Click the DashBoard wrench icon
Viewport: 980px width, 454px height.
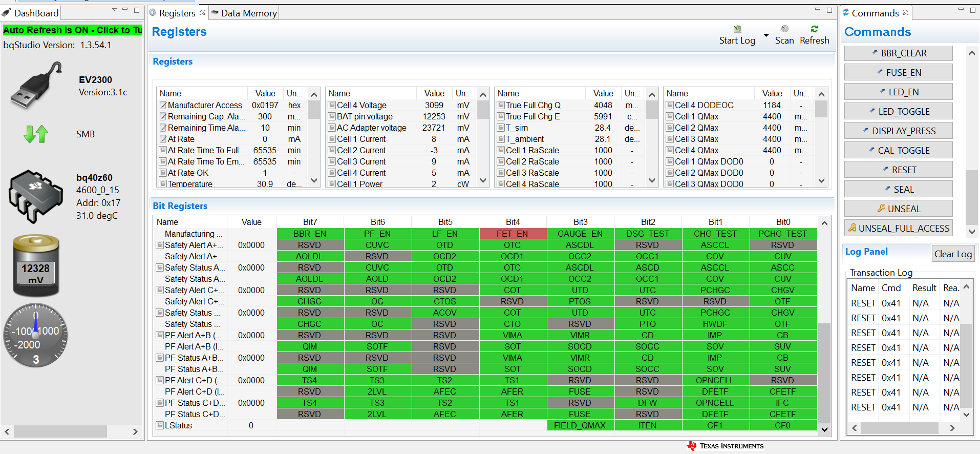click(x=7, y=13)
